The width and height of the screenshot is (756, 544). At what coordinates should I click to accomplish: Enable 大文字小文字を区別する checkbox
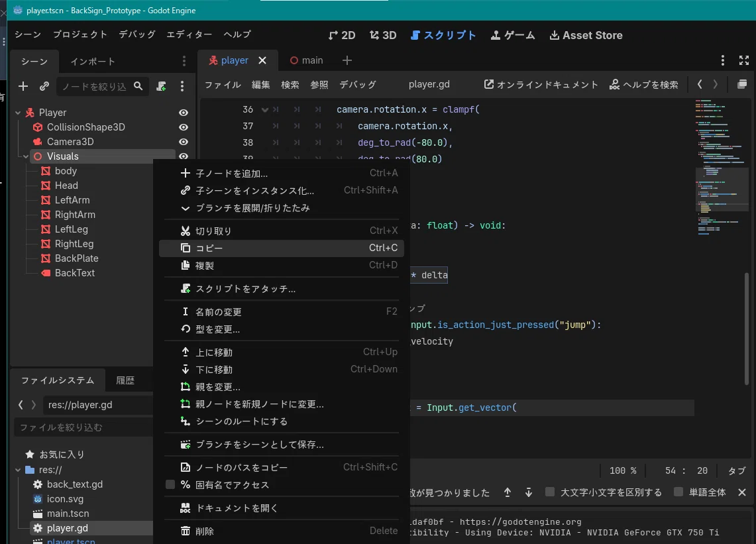pos(550,492)
